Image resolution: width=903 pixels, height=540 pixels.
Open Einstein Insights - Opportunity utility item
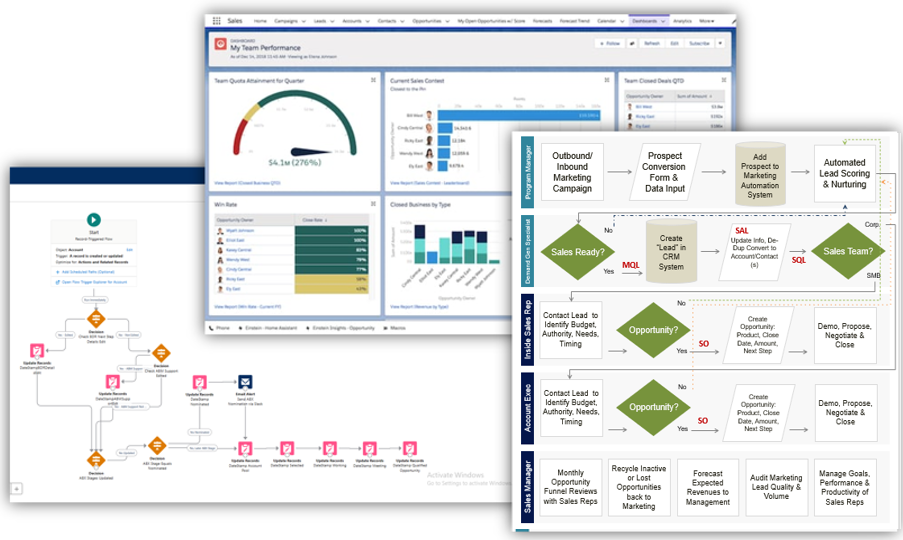[x=340, y=328]
